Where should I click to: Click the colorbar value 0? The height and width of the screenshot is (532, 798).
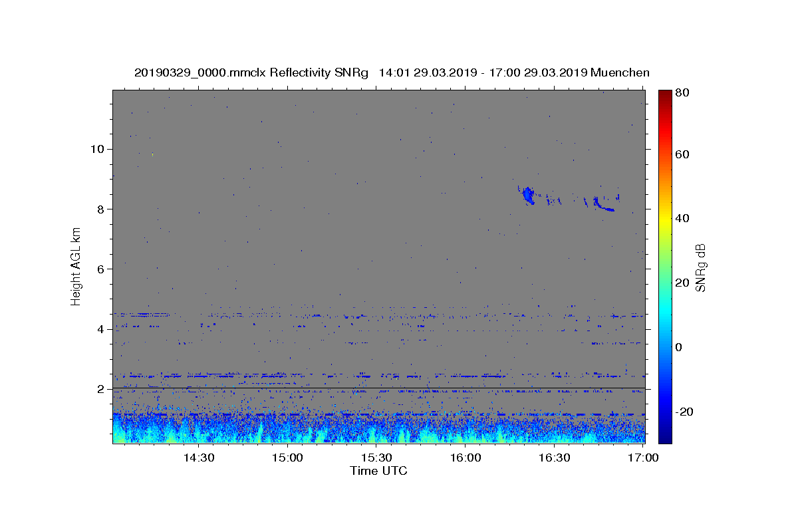click(x=680, y=347)
